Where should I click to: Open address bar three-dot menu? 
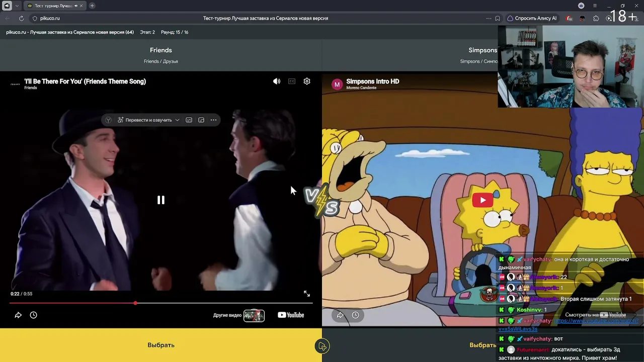[x=489, y=18]
